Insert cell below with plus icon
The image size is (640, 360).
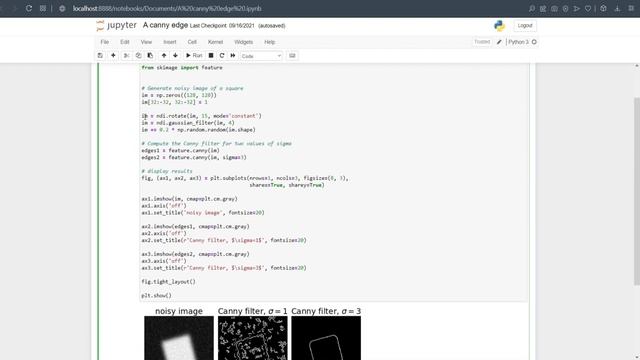click(x=113, y=56)
